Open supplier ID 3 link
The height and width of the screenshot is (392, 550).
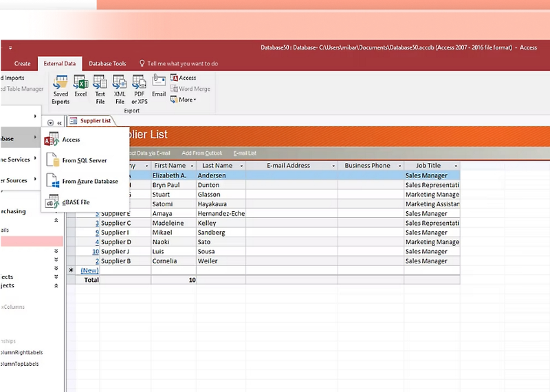pos(97,224)
